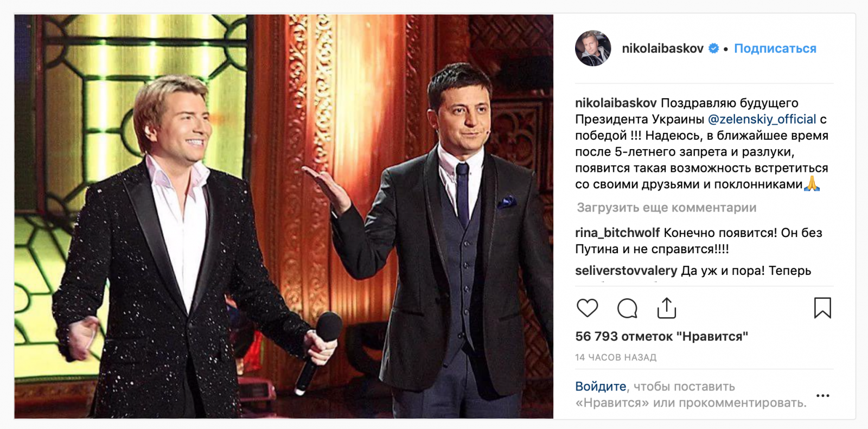Save the post with the bookmark icon
The height and width of the screenshot is (429, 868).
coord(822,308)
